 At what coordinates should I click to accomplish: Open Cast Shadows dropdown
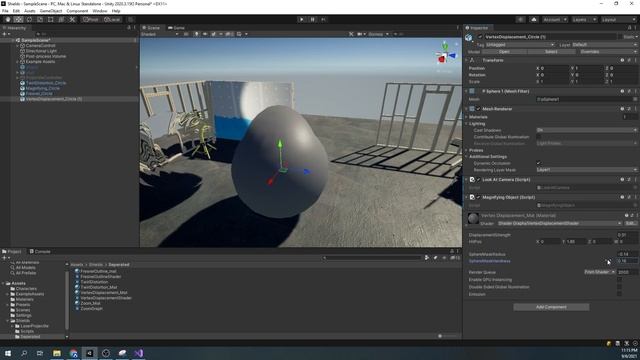click(587, 130)
